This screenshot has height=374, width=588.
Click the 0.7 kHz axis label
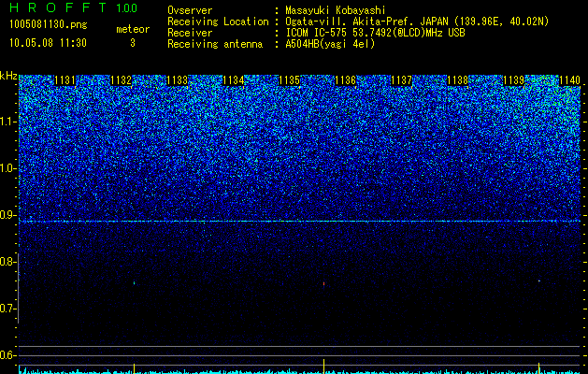[7, 309]
